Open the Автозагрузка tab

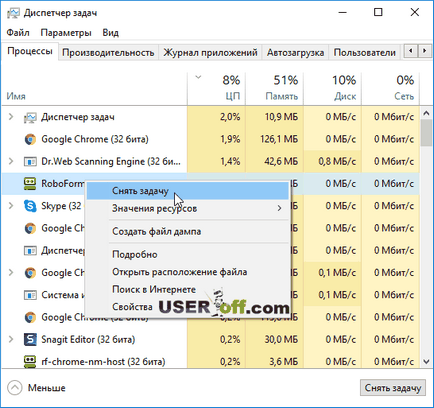(x=295, y=53)
